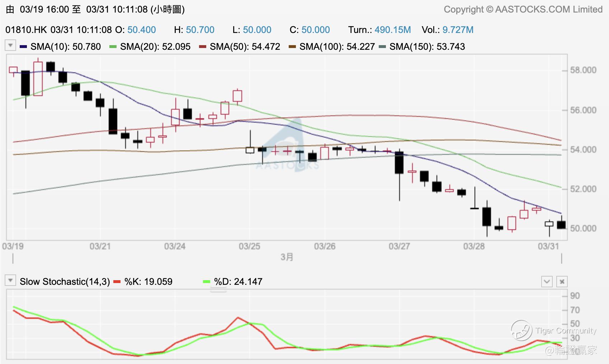Click the 52.000 price axis label
This screenshot has height=364, width=609.
584,189
